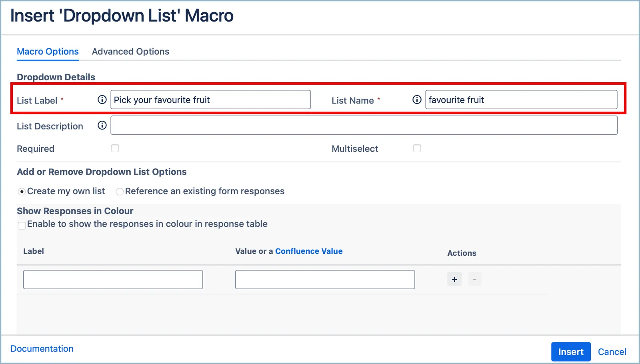Switch to the Macro Options tab
640x364 pixels.
click(x=48, y=52)
